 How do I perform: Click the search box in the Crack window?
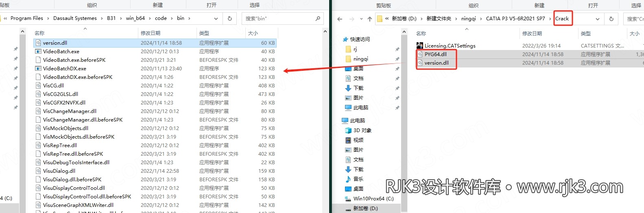pos(634,19)
